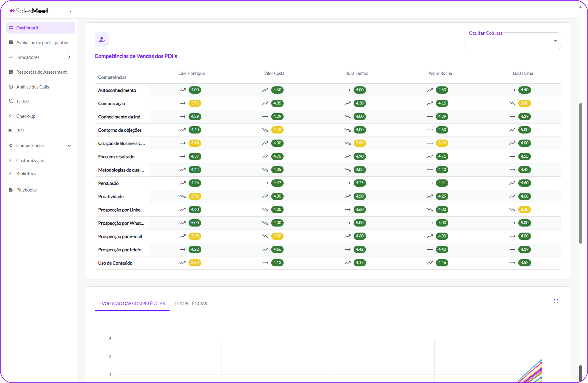Click the Dashboard grid icon in sidebar

click(x=11, y=27)
